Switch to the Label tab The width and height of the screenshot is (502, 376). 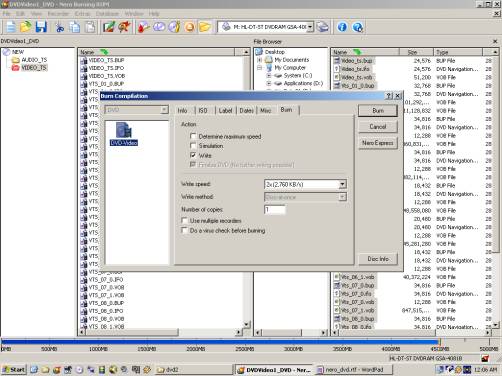pos(225,111)
